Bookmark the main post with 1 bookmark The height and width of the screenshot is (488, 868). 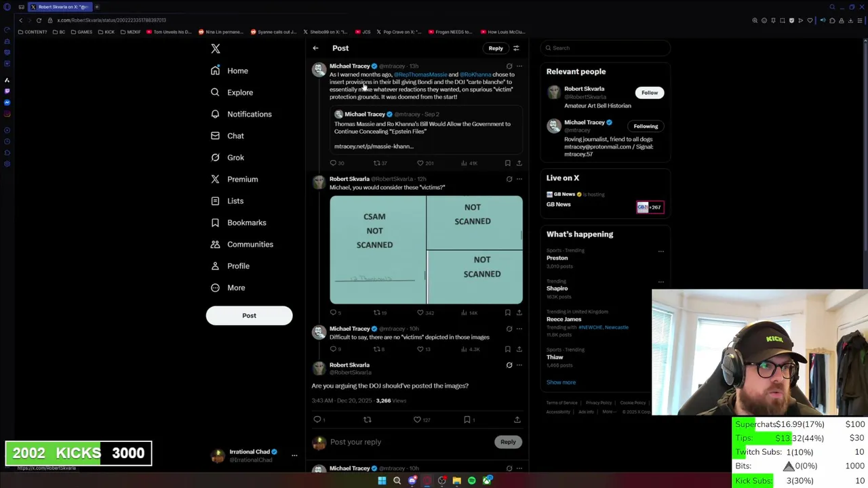click(x=469, y=420)
